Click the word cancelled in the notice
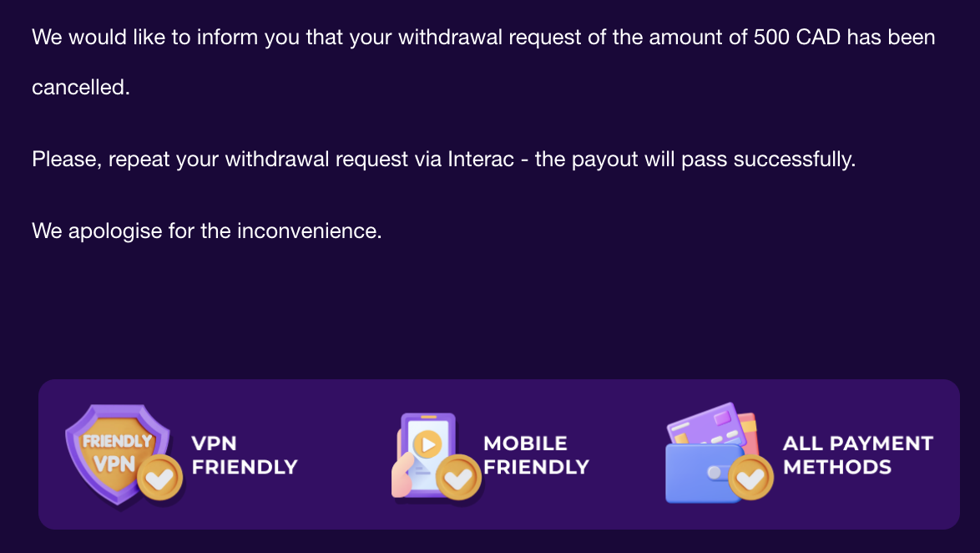This screenshot has width=980, height=553. click(81, 87)
